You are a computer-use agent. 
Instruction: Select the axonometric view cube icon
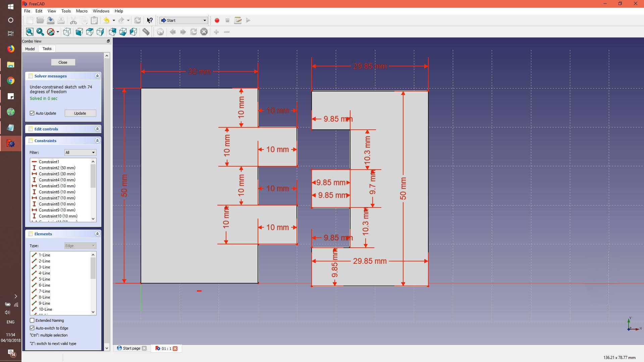tap(67, 32)
